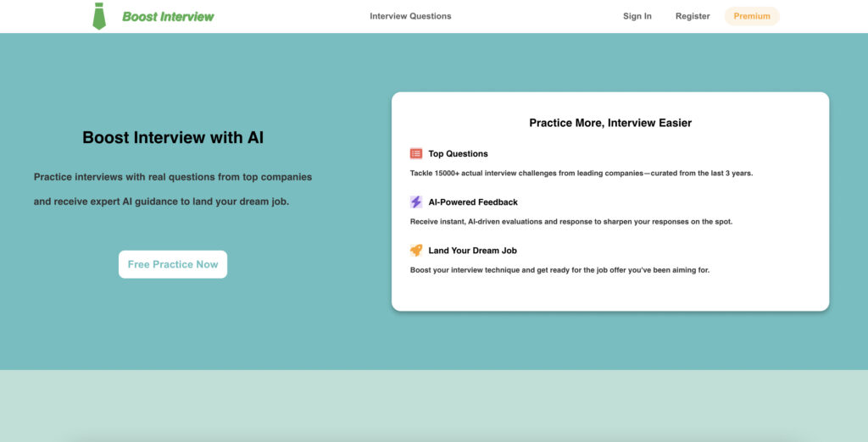Click the green tie logo icon
The height and width of the screenshot is (442, 868).
99,16
